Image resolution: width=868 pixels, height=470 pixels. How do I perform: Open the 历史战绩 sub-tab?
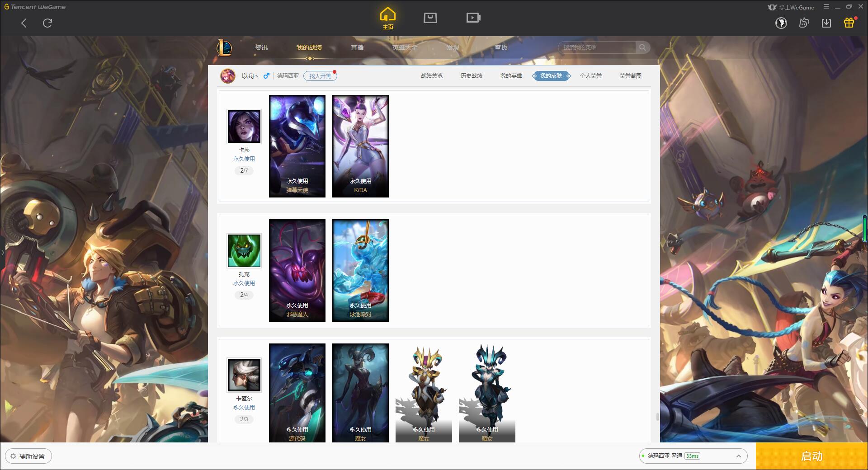tap(472, 76)
